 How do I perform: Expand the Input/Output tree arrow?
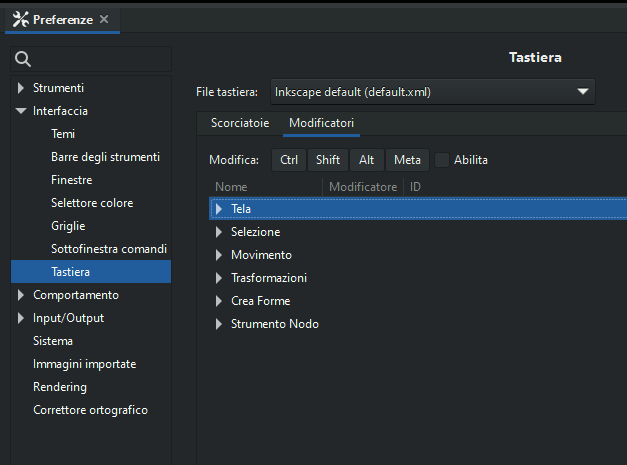click(x=21, y=318)
